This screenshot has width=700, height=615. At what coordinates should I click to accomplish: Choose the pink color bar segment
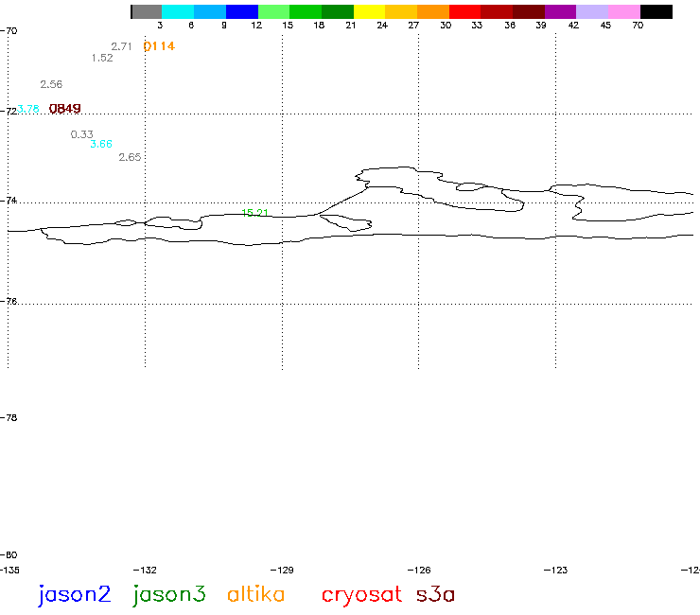624,11
